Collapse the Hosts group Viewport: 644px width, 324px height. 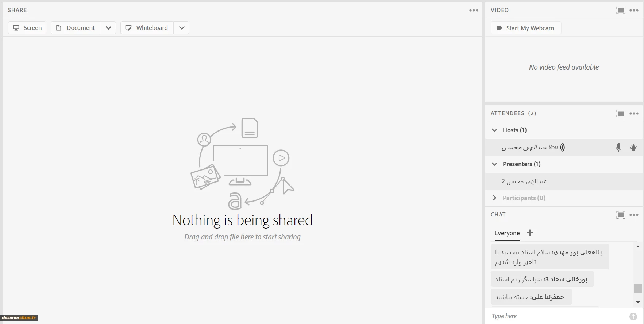coord(495,130)
